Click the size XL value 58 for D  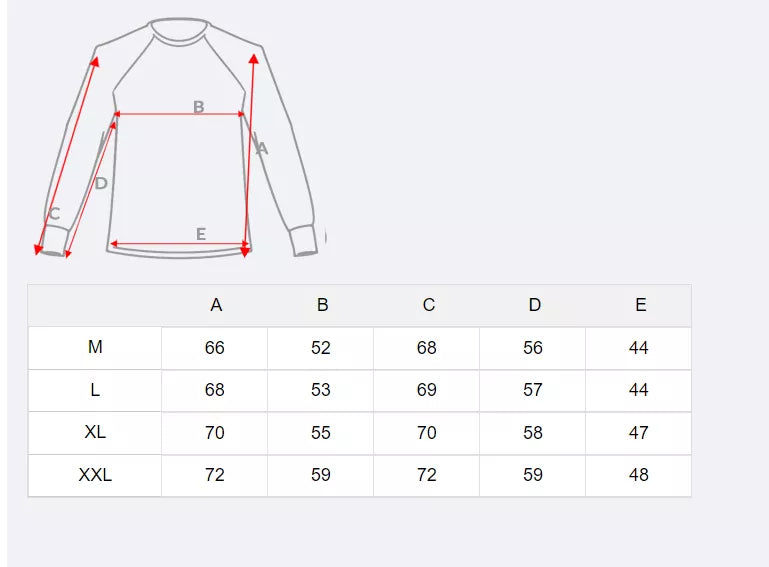pos(533,433)
